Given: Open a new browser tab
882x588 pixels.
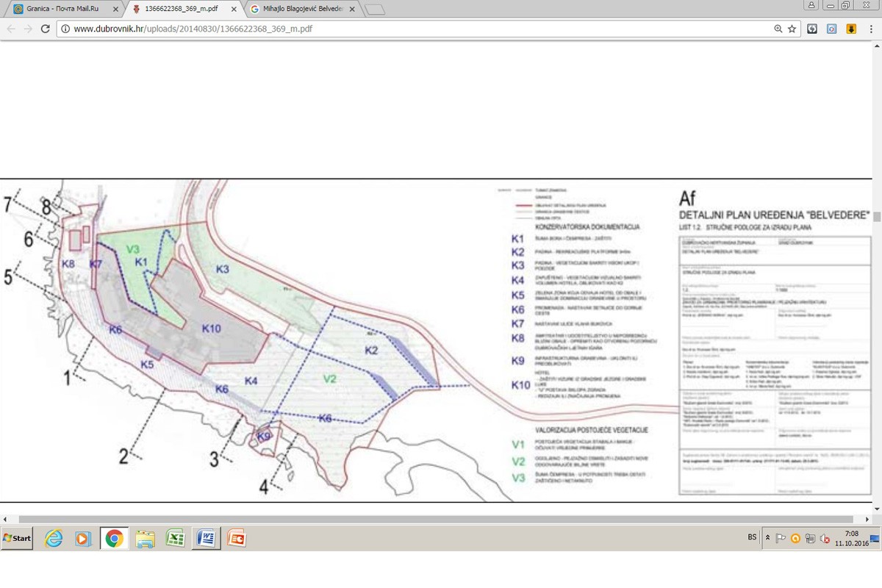Looking at the screenshot, I should point(374,10).
